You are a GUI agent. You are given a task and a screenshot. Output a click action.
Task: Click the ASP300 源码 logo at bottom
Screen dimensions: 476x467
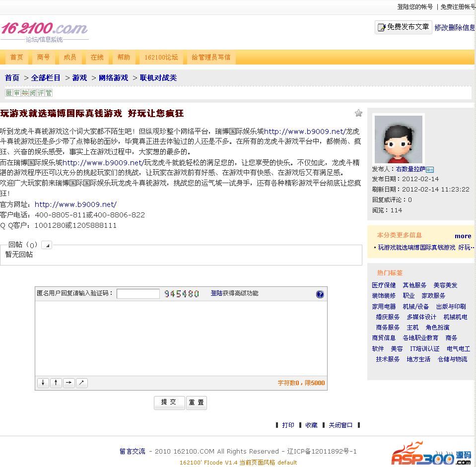[432, 454]
